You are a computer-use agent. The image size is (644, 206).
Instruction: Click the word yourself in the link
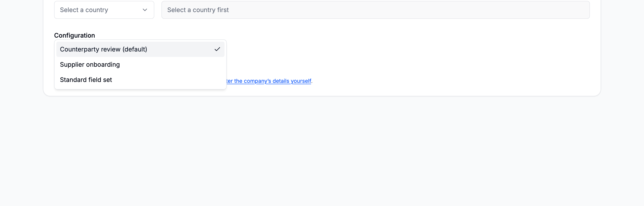click(x=301, y=81)
